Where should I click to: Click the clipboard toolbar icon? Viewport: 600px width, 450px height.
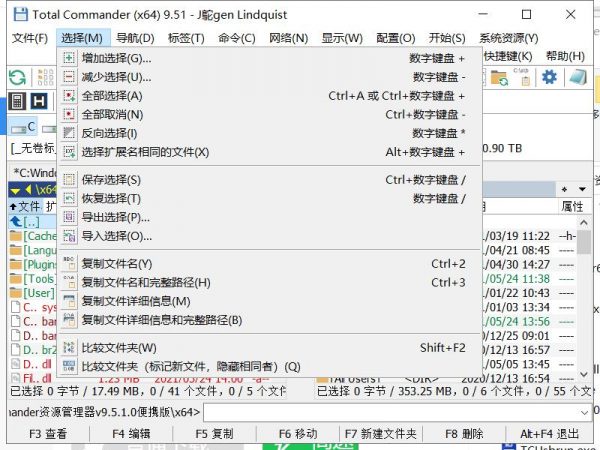(522, 78)
